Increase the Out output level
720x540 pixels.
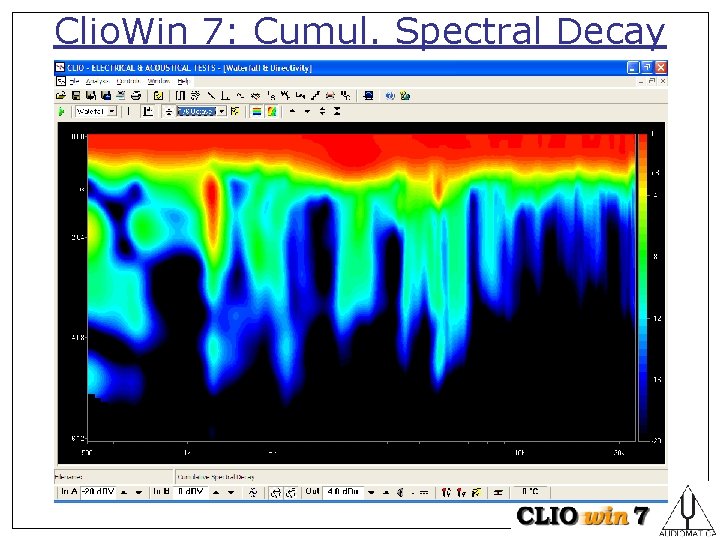pyautogui.click(x=386, y=492)
